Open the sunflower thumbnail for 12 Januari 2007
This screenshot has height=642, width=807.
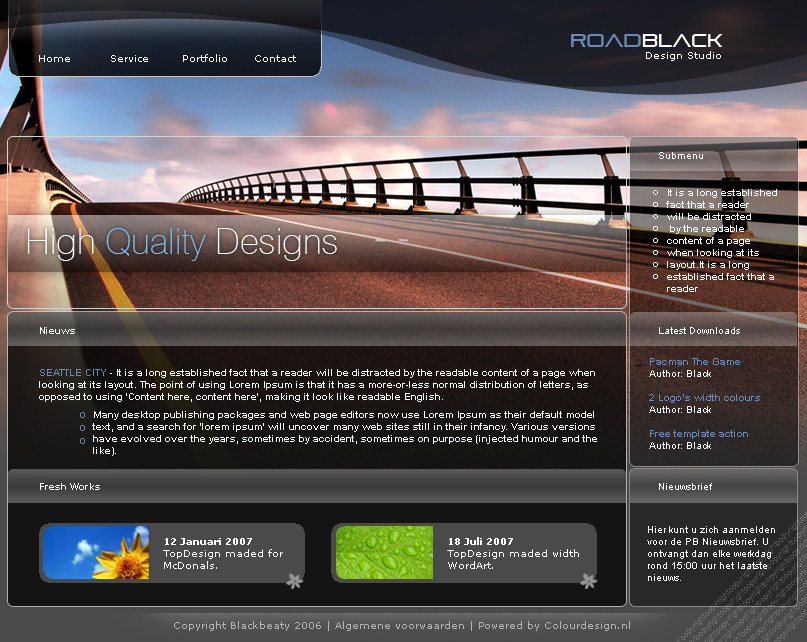pyautogui.click(x=96, y=552)
